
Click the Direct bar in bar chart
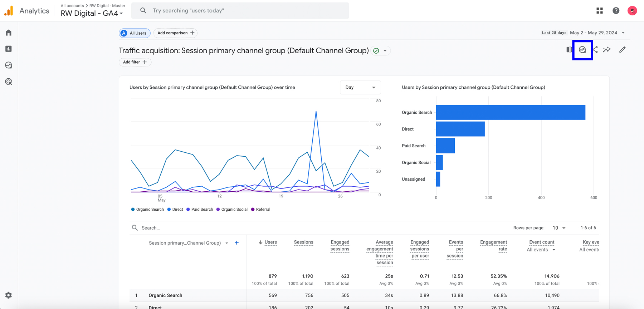(460, 129)
